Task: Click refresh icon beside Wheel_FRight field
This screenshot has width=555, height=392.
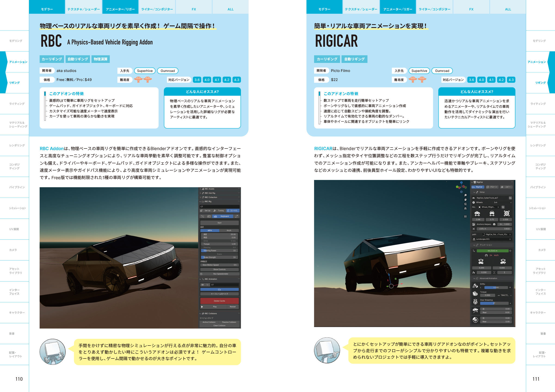Action: 503,207
